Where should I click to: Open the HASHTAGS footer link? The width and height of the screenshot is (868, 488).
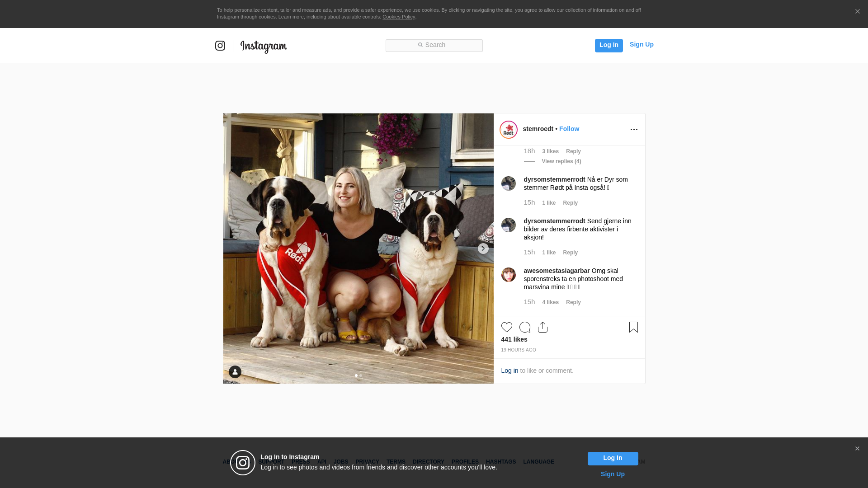point(501,462)
